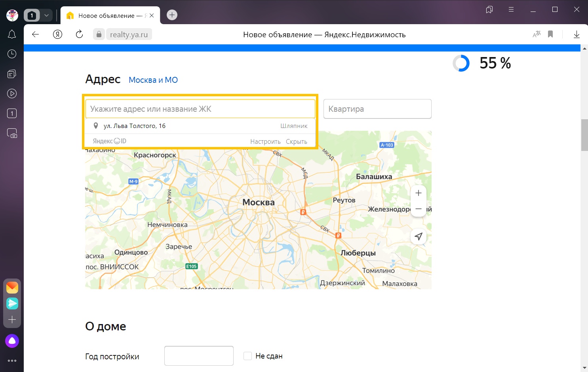Launch Alice voice assistant

click(12, 341)
